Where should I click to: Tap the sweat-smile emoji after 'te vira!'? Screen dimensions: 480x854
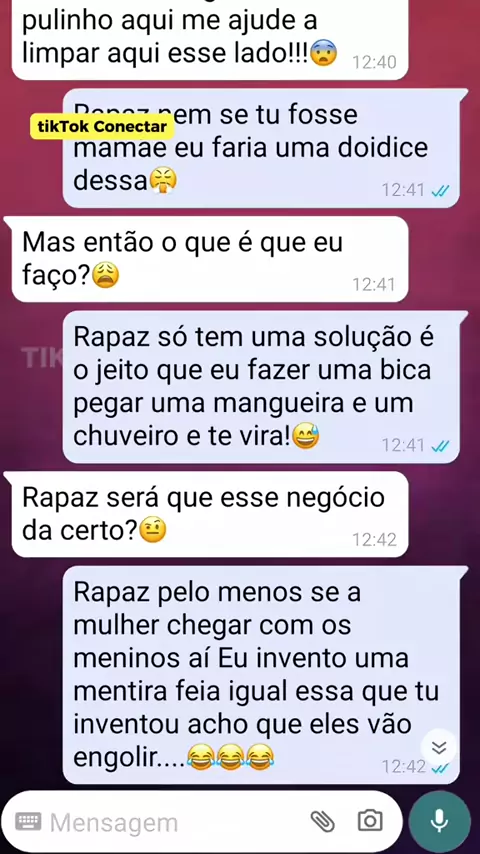(306, 437)
